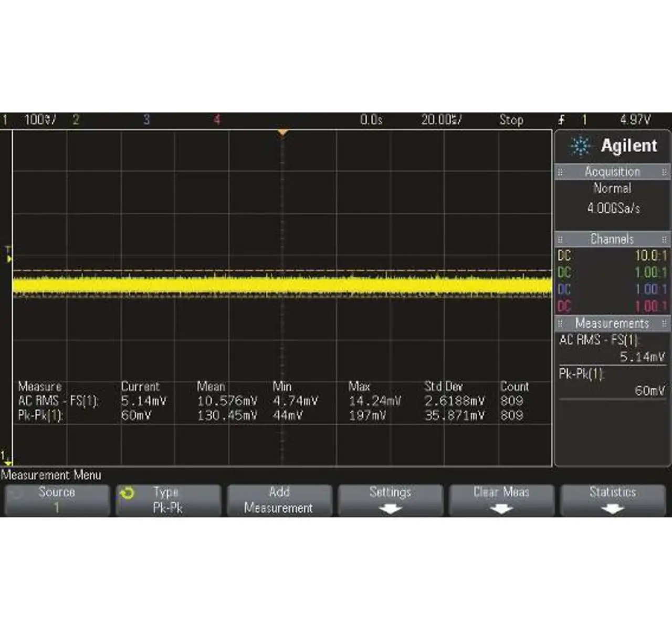Open the Clear Meas softkey submenu
Viewport: 672px width, 625px height.
pos(501,500)
